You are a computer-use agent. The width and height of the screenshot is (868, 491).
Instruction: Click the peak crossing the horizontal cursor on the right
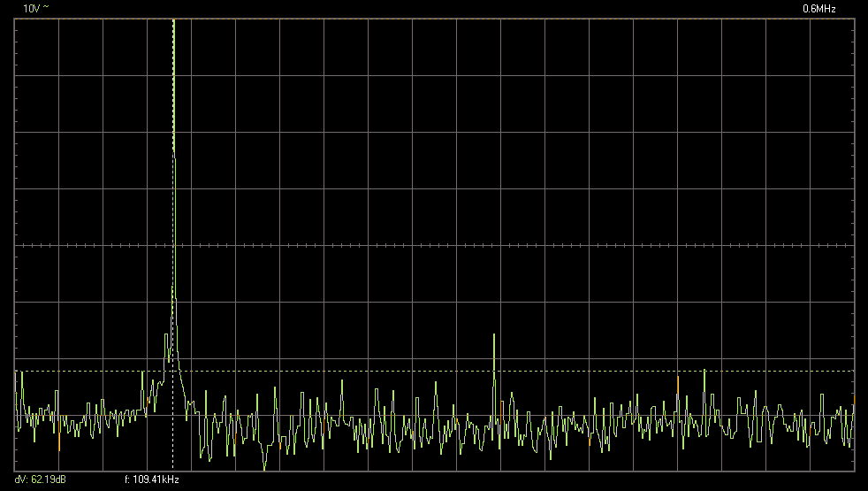click(704, 371)
